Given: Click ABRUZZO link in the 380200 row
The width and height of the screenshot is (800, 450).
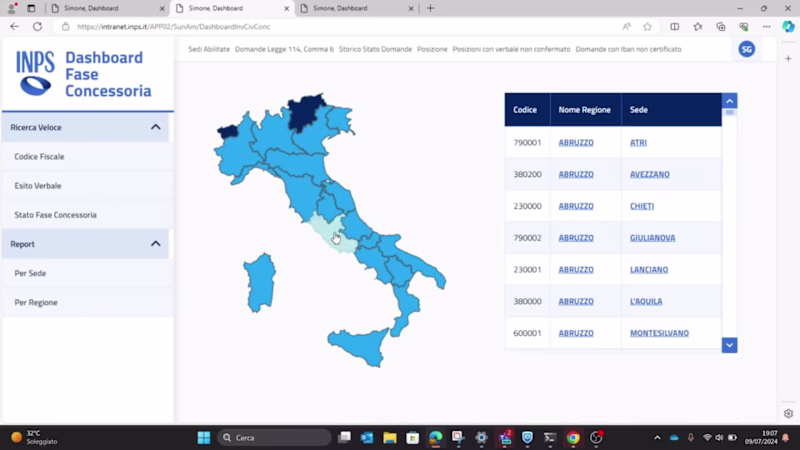Looking at the screenshot, I should [576, 174].
